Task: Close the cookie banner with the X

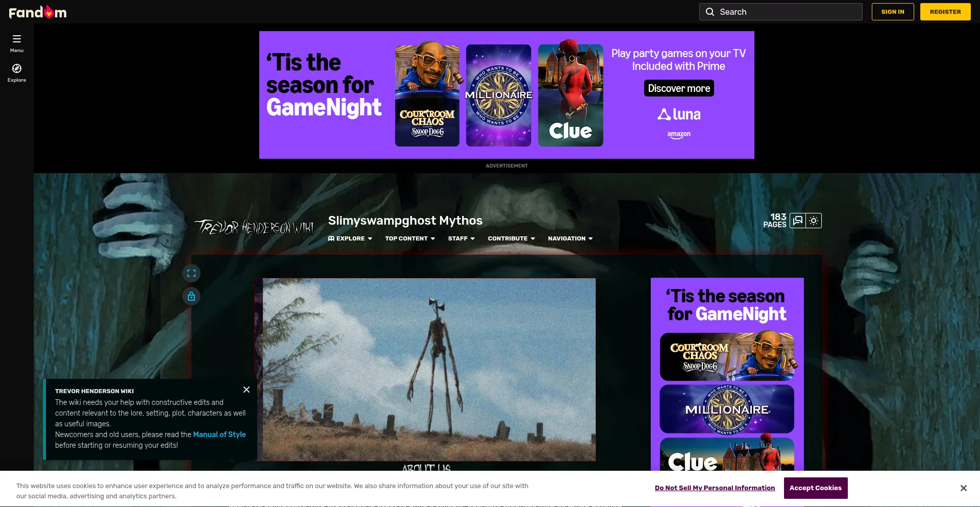Action: coord(964,488)
